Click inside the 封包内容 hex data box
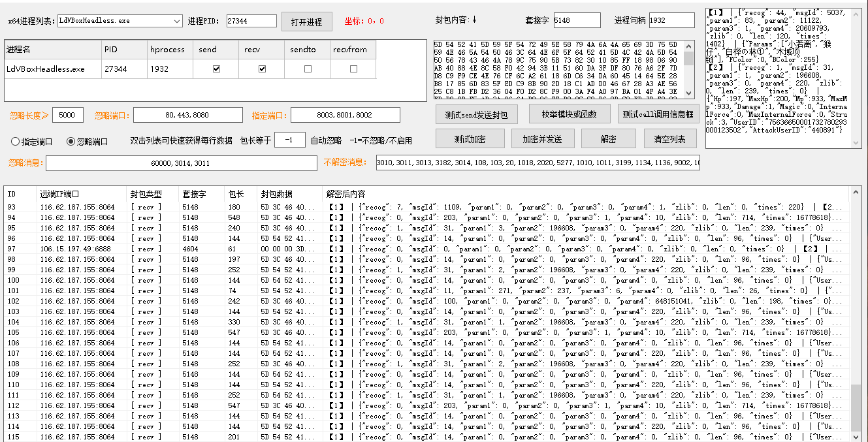The height and width of the screenshot is (442, 868). tap(558, 71)
